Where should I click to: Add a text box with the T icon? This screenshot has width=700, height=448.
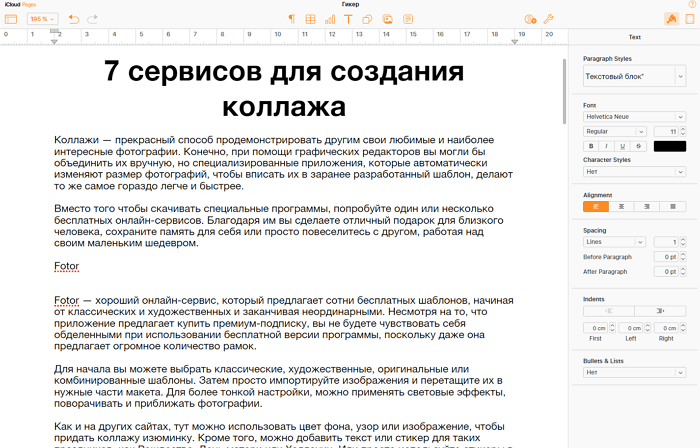pos(347,19)
